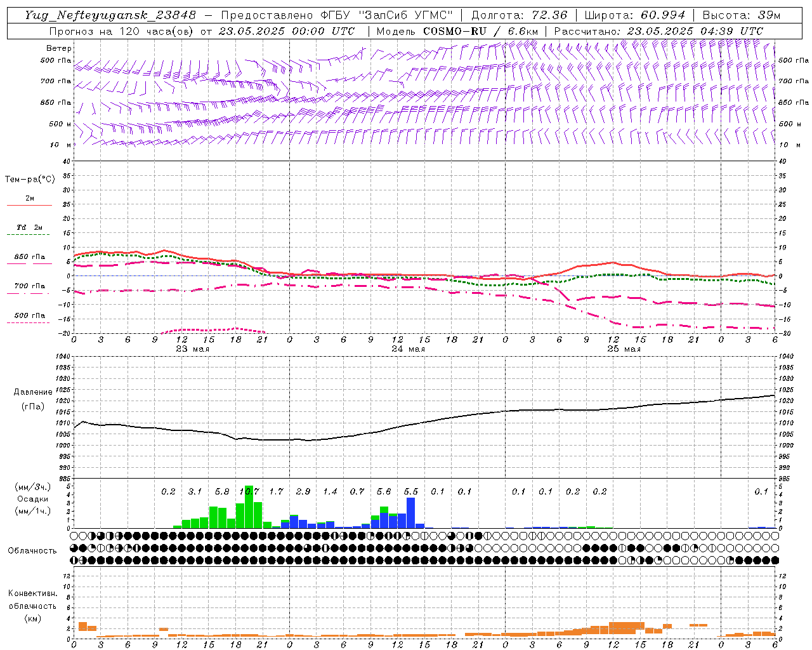Click the Долгота: 72.36 value
This screenshot has height=650, width=812.
point(519,16)
